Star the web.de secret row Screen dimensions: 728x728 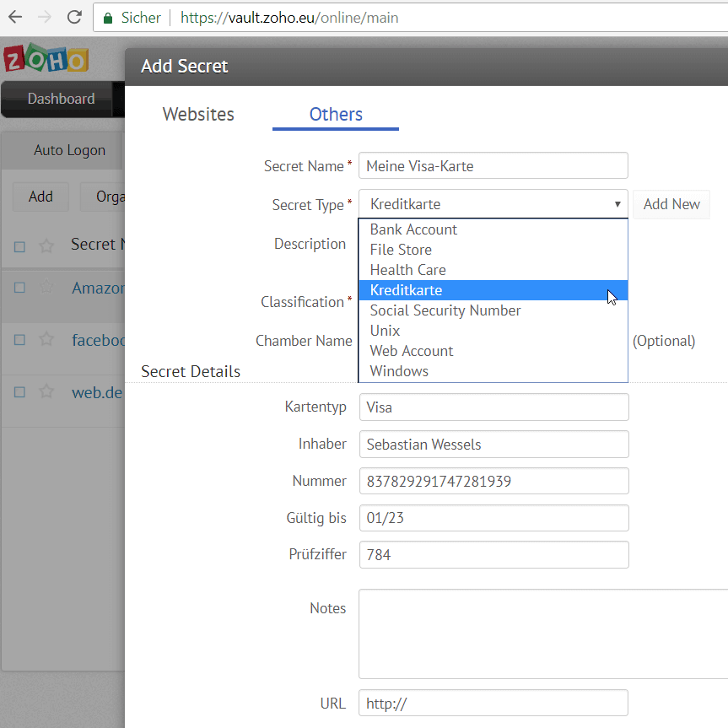[46, 391]
